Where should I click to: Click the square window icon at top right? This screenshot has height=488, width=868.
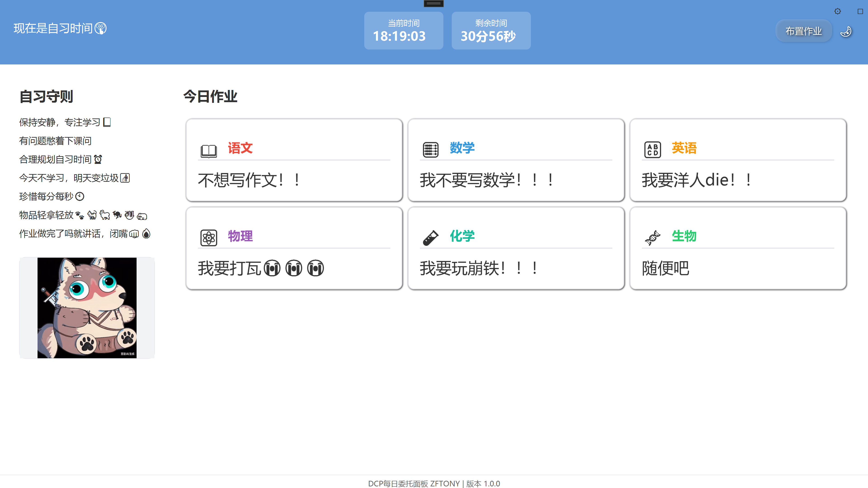860,12
